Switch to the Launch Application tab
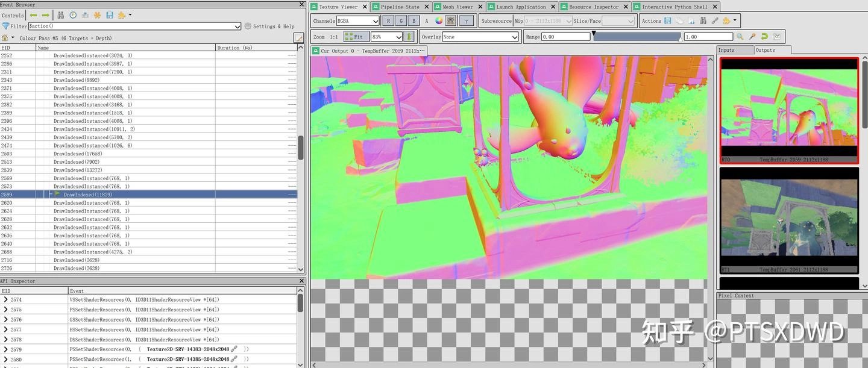Screen dimensions: 868x368 [x=521, y=7]
